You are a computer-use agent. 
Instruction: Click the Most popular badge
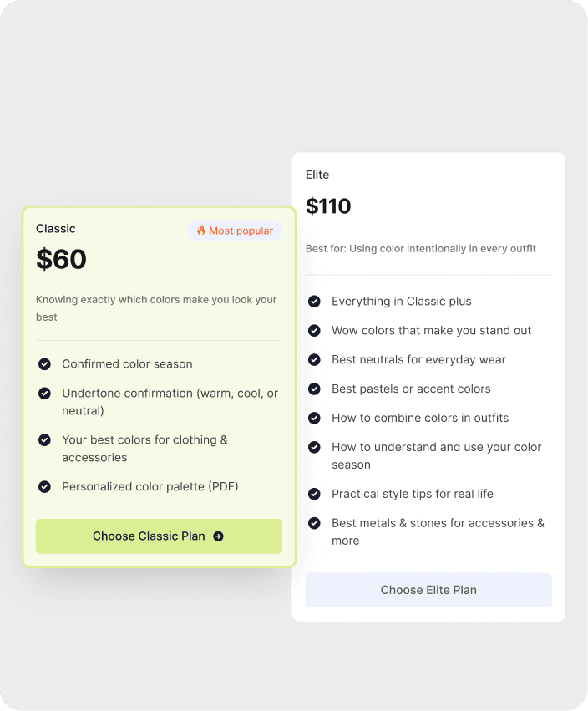(x=235, y=231)
